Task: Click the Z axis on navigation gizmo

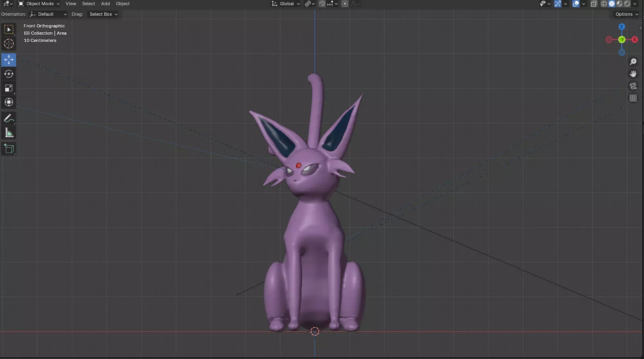Action: point(622,27)
